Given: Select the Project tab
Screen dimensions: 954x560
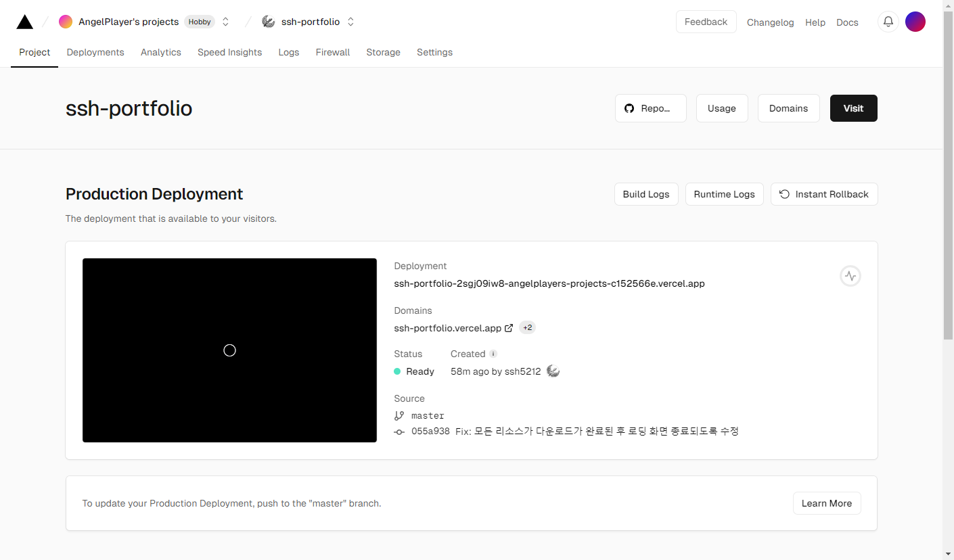Looking at the screenshot, I should click(35, 52).
